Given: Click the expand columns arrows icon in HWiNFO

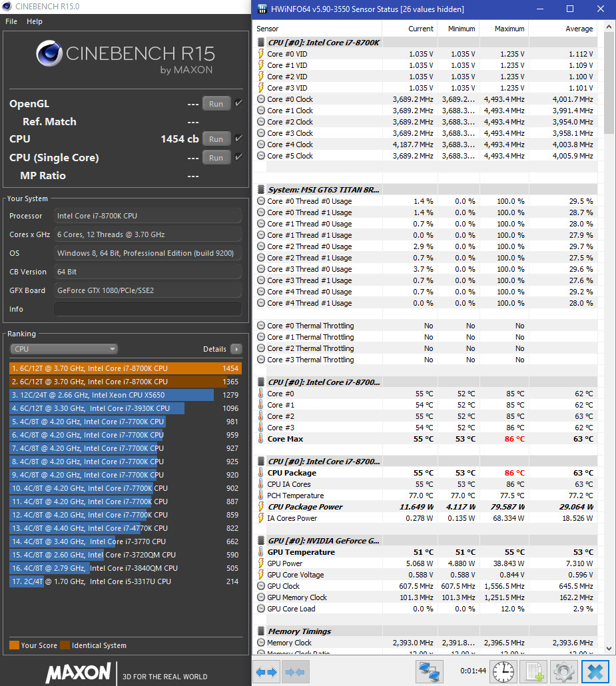Looking at the screenshot, I should point(266,671).
